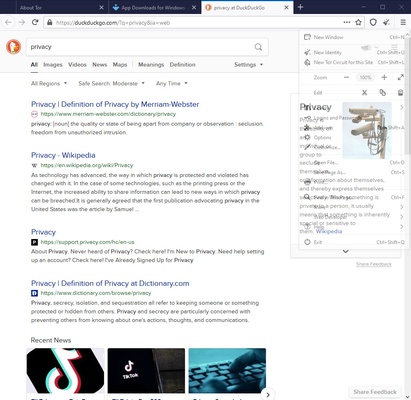Image resolution: width=411 pixels, height=400 pixels.
Task: Click in the DuckDuckGo search input field
Action: 140,47
